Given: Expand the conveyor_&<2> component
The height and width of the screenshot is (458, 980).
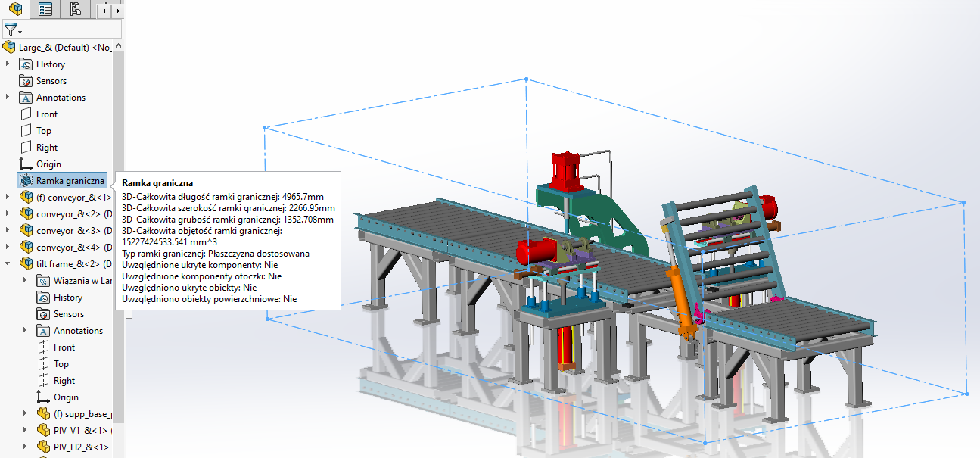Looking at the screenshot, I should tap(8, 213).
